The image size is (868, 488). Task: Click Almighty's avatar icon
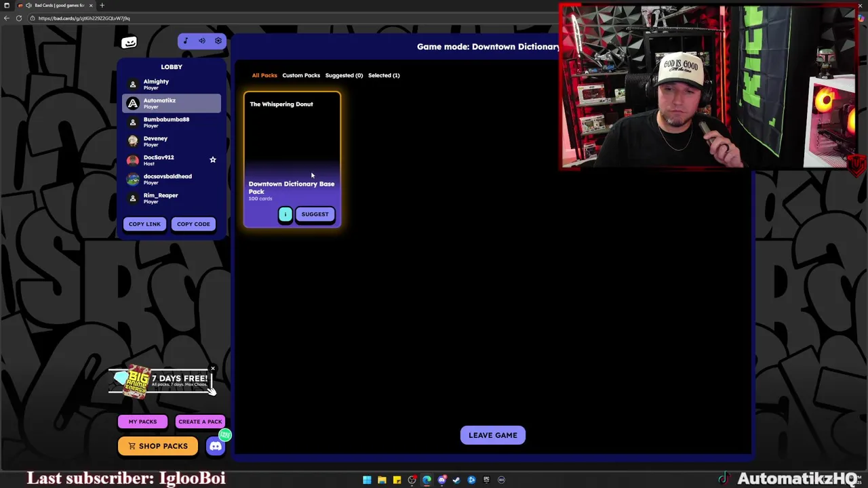click(133, 85)
